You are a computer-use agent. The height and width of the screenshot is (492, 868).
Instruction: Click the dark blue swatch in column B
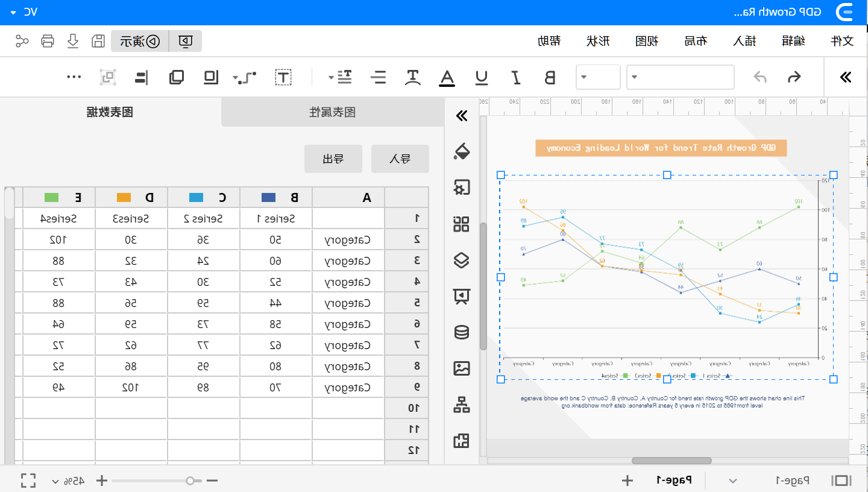click(x=268, y=197)
